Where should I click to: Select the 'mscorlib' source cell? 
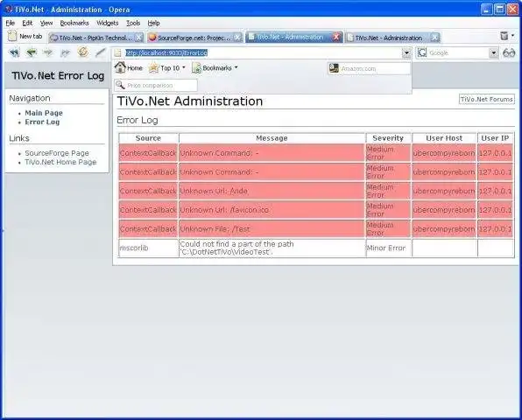point(148,248)
